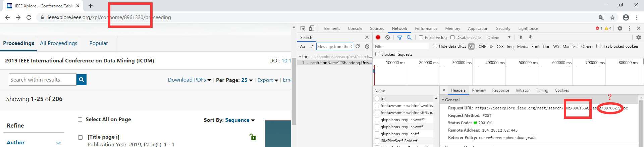Click the red error count indicator
The height and width of the screenshot is (147, 644).
599,29
